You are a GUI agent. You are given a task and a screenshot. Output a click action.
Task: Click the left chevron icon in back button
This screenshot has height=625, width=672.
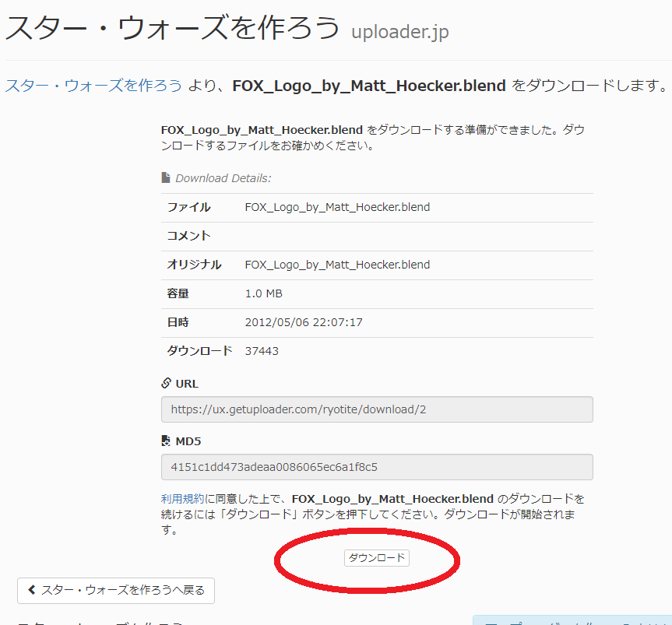31,590
